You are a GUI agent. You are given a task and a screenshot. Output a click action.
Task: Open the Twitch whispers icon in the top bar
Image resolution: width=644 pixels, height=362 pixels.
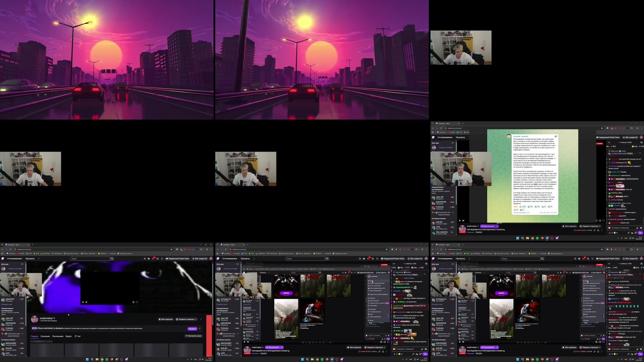(157, 259)
